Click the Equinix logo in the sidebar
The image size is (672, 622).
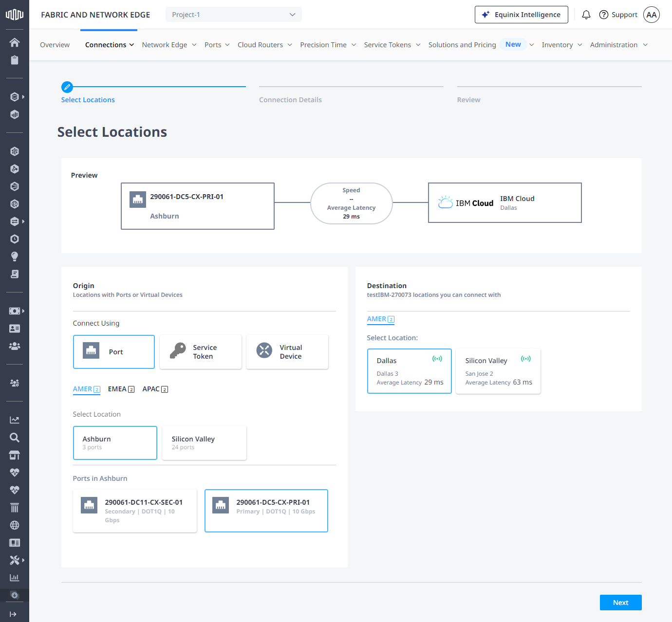15,15
